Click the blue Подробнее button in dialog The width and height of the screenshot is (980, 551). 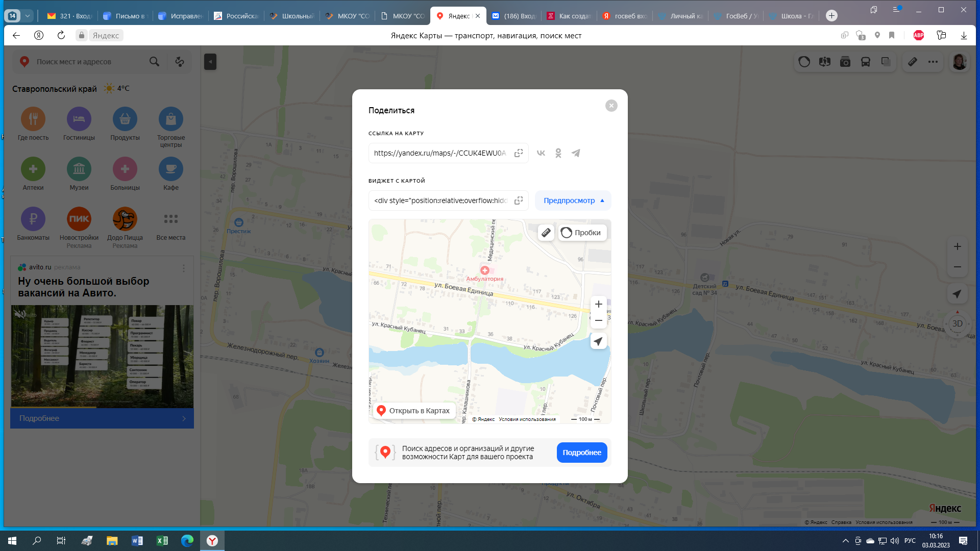pyautogui.click(x=582, y=453)
